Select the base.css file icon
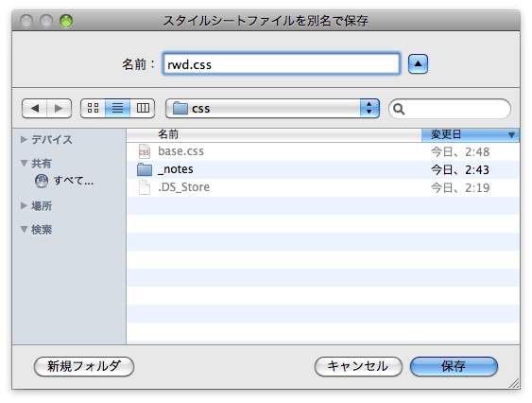The image size is (532, 403). [x=145, y=151]
